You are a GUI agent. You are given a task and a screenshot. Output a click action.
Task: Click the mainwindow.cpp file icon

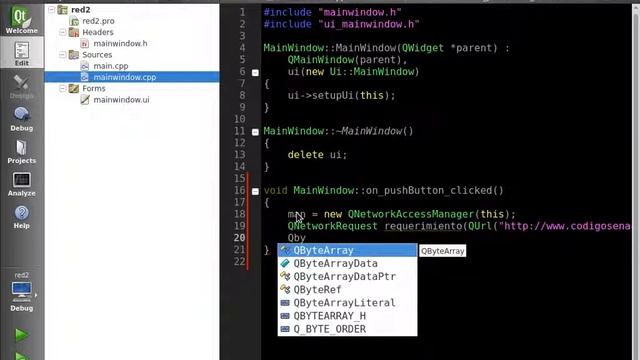(85, 77)
